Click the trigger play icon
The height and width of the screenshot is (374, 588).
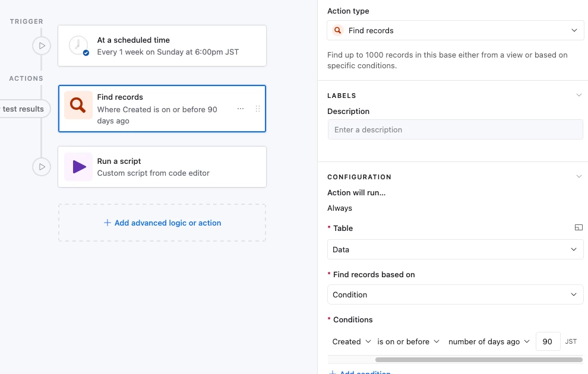(42, 46)
